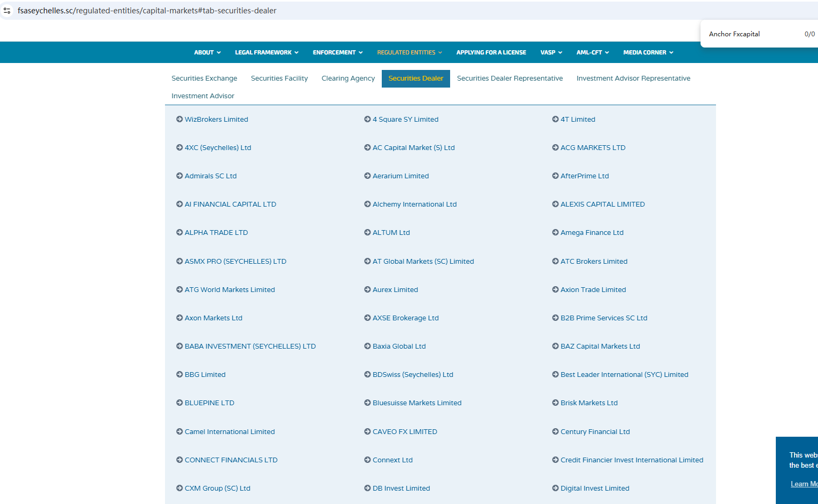Open the Baxia Global Ltd link
The width and height of the screenshot is (818, 504).
pos(399,346)
